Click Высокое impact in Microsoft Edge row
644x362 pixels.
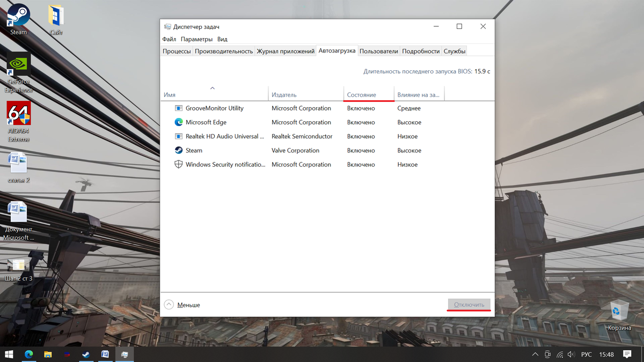click(409, 122)
